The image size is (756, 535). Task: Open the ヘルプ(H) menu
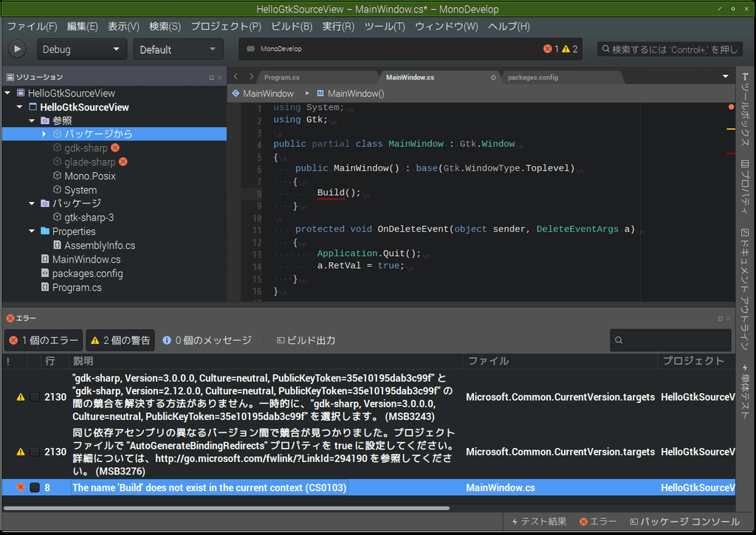coord(509,26)
